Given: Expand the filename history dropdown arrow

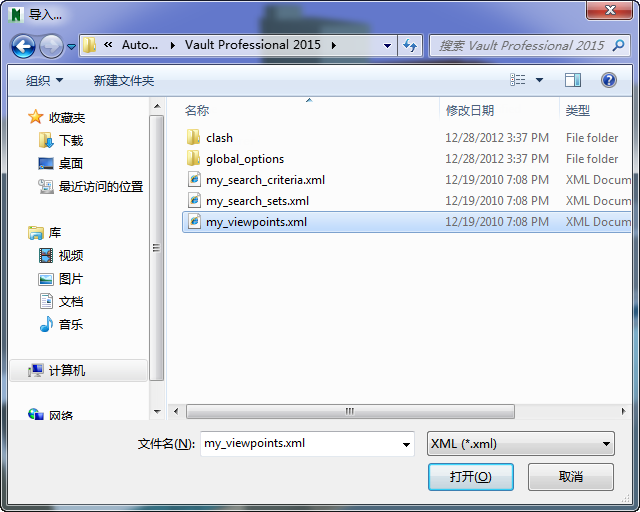Looking at the screenshot, I should pyautogui.click(x=406, y=444).
